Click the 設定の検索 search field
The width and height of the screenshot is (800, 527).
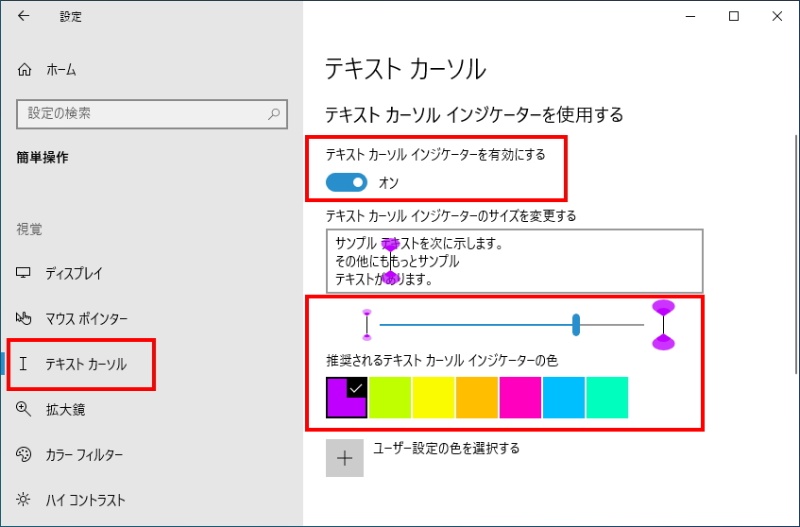click(152, 114)
